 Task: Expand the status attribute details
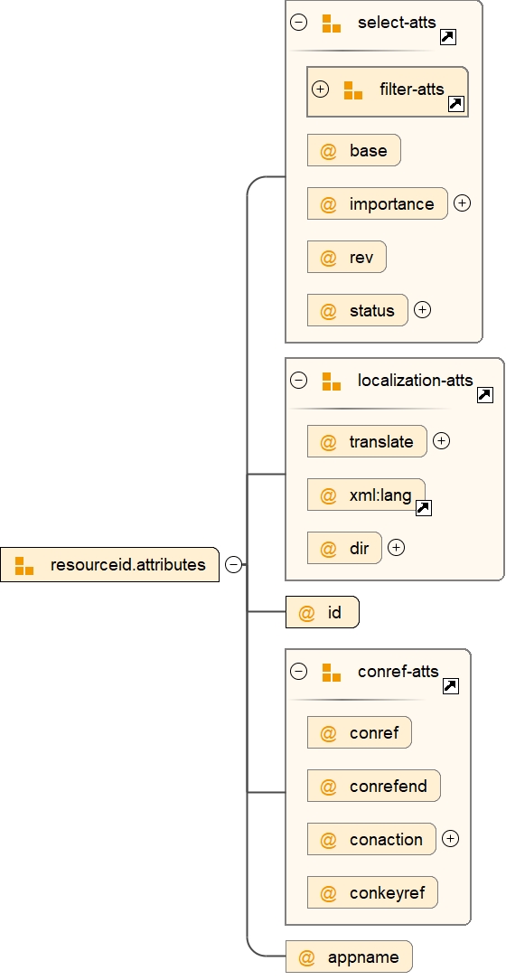tap(423, 310)
